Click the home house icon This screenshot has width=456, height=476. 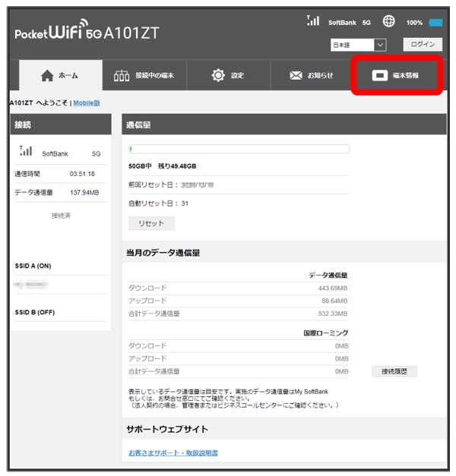click(x=47, y=76)
